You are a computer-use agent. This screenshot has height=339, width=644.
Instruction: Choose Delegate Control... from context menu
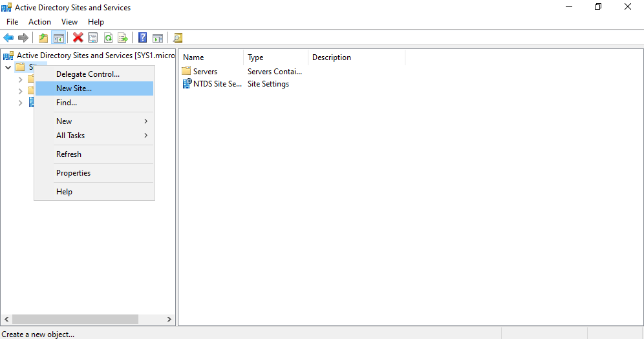94,74
